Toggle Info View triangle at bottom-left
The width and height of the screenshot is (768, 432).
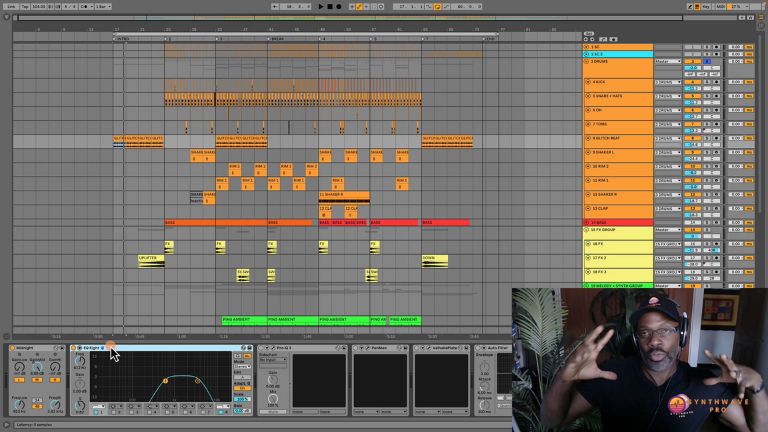[x=6, y=425]
